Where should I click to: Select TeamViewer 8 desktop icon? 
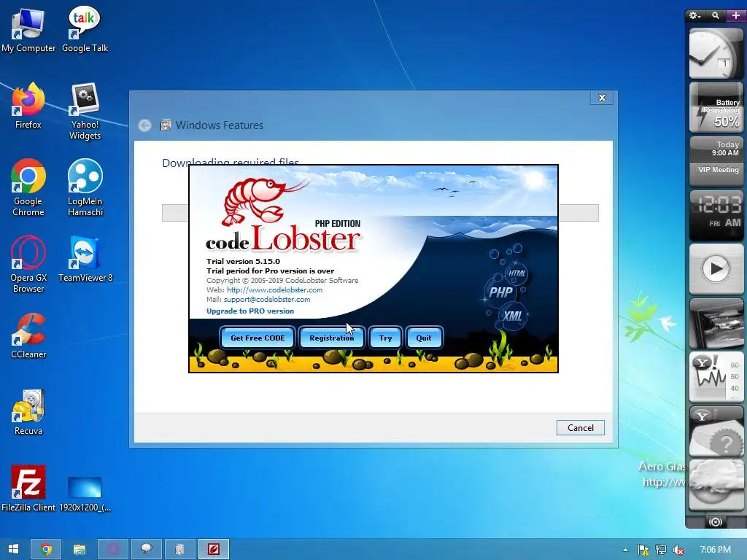[x=85, y=260]
